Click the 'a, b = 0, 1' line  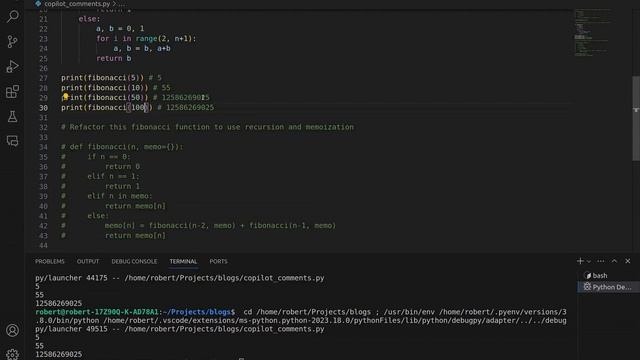[120, 28]
